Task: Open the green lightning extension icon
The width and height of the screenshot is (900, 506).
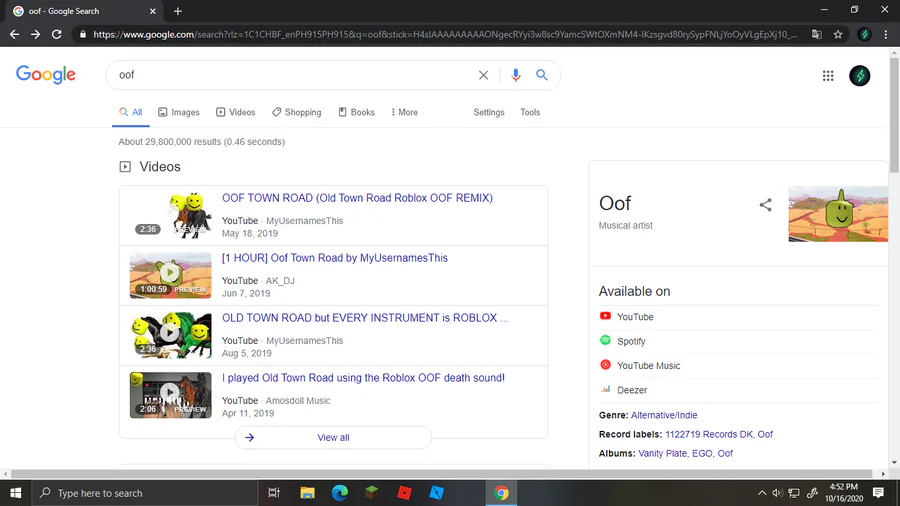Action: 864,34
